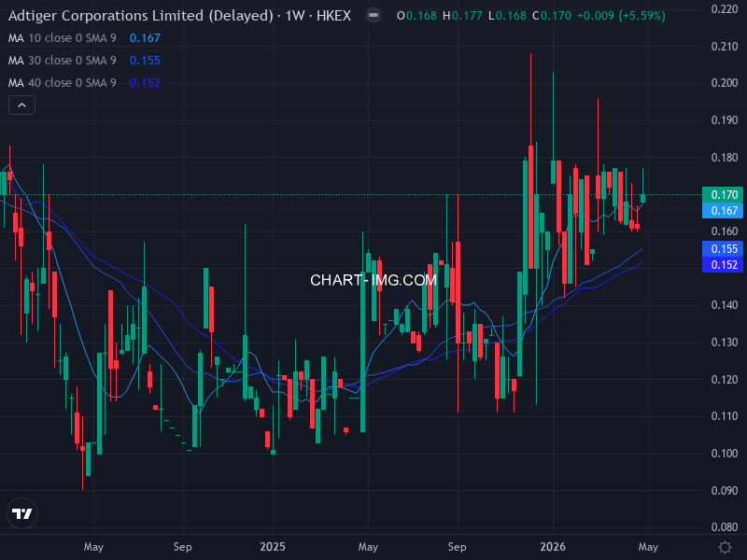Click the green current price tag 0.170
747x560 pixels.
pyautogui.click(x=723, y=195)
